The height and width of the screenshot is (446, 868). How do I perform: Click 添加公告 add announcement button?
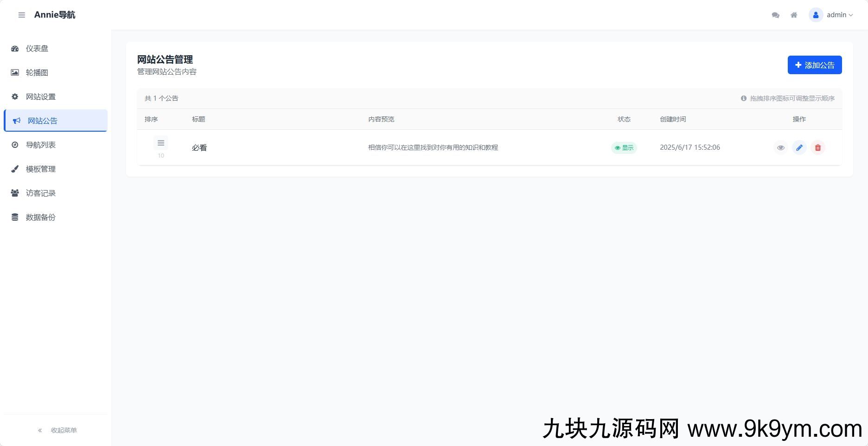point(815,65)
